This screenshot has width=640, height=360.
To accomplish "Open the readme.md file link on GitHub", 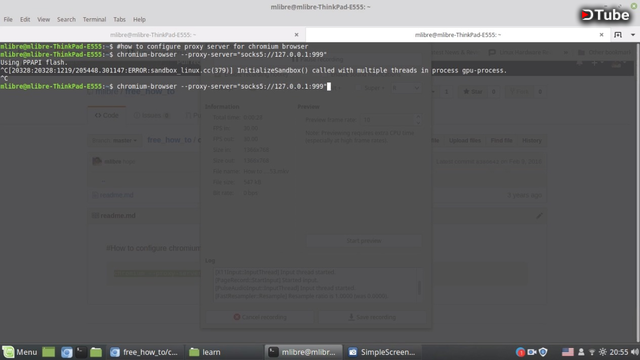I will point(116,195).
